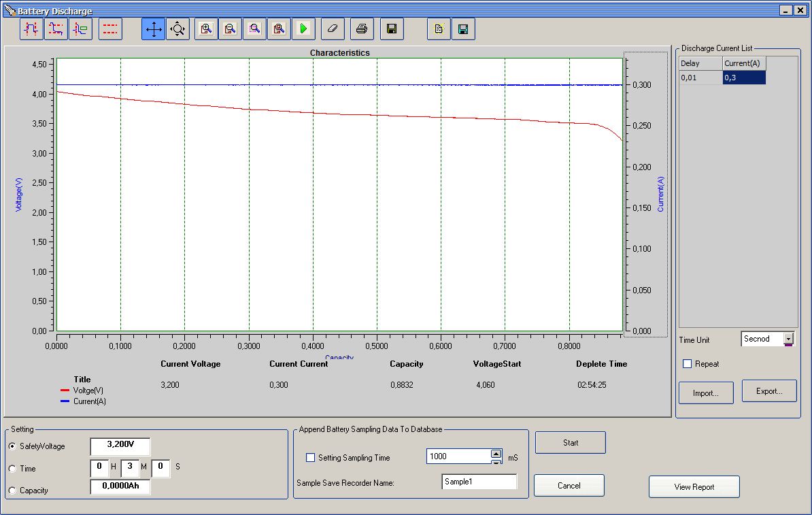Print the chart with the printer icon
Viewport: 812px width, 515px height.
click(362, 29)
